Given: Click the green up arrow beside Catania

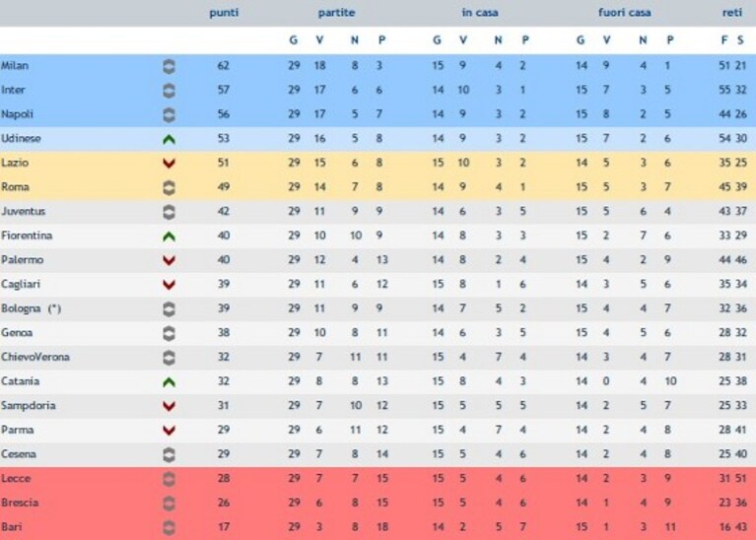Looking at the screenshot, I should [169, 382].
